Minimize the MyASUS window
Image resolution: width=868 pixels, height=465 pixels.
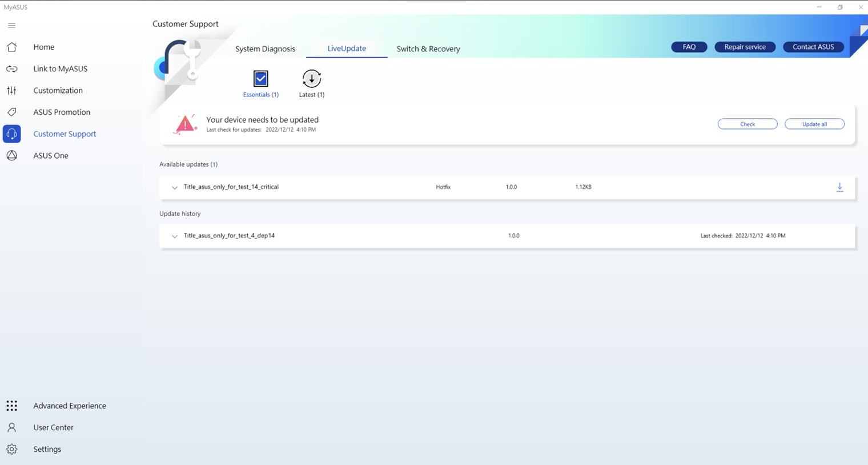(819, 7)
